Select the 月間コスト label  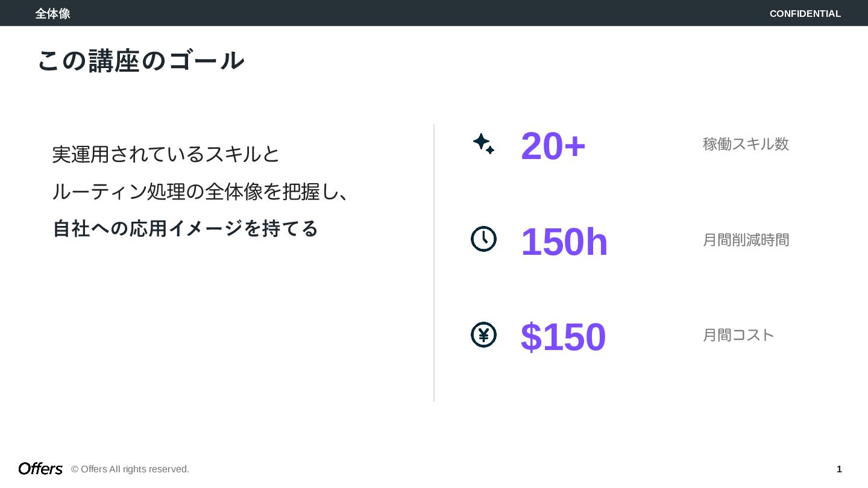point(738,335)
